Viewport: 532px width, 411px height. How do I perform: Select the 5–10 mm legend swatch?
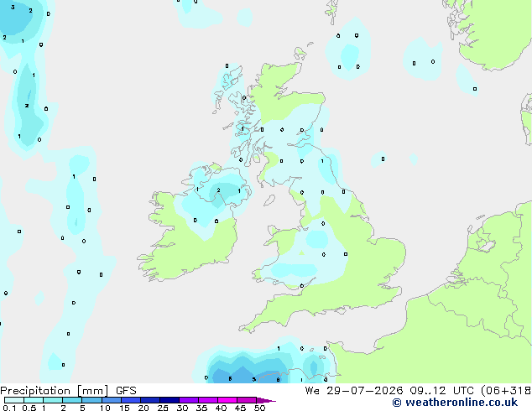point(91,400)
